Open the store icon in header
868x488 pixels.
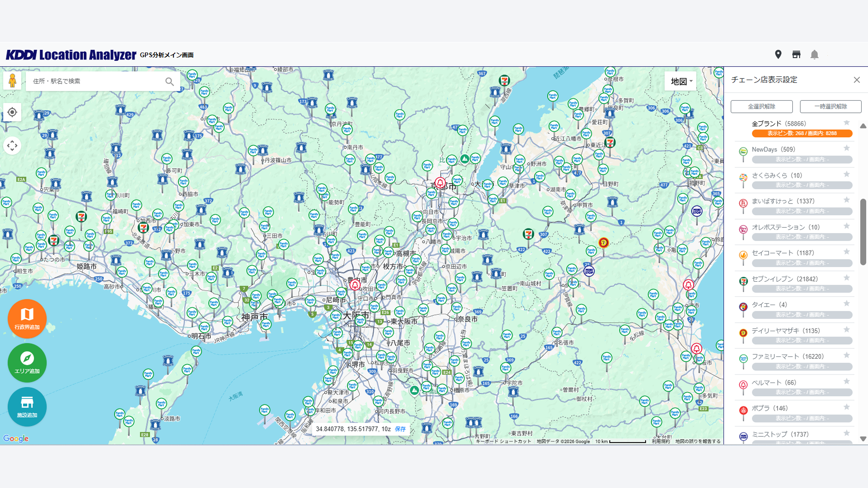(x=796, y=54)
